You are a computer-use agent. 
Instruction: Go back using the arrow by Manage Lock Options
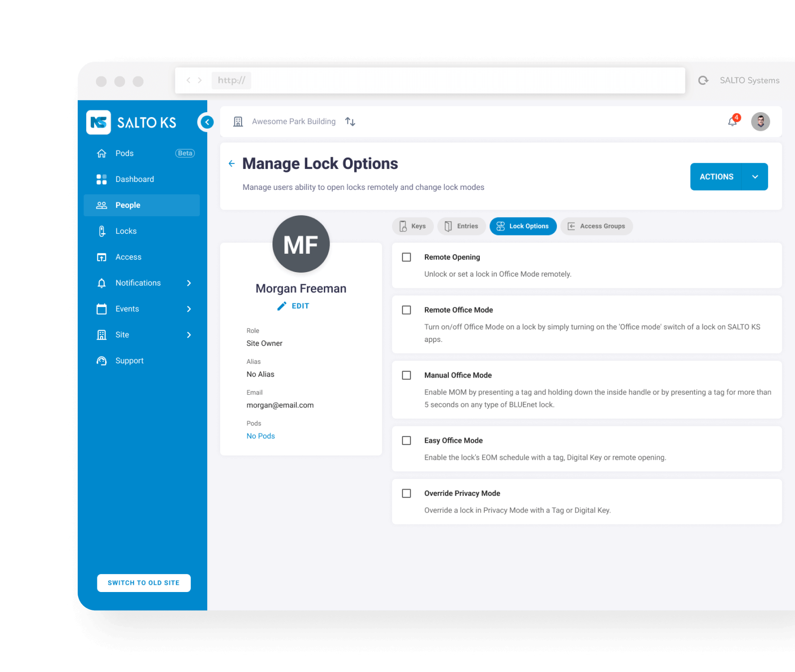(231, 164)
